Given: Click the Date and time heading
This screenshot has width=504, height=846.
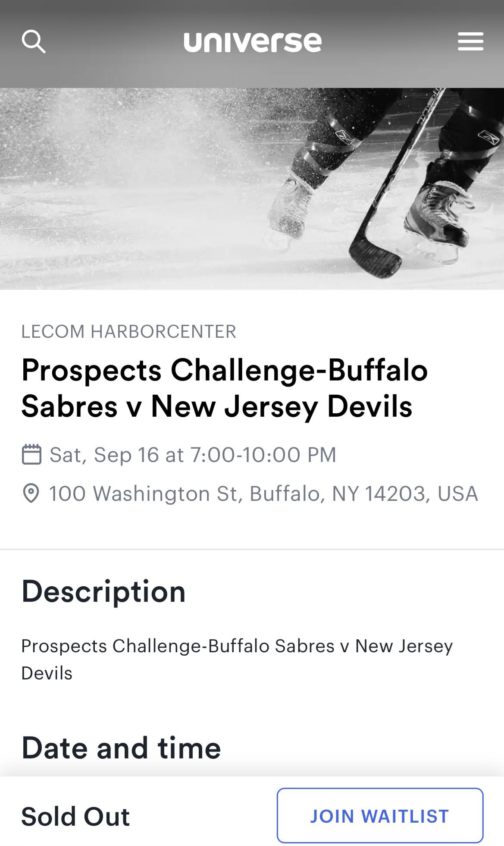Looking at the screenshot, I should pyautogui.click(x=121, y=748).
